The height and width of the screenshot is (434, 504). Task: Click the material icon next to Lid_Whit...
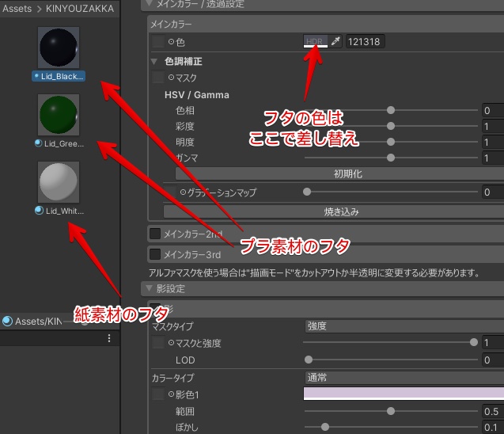pos(39,211)
